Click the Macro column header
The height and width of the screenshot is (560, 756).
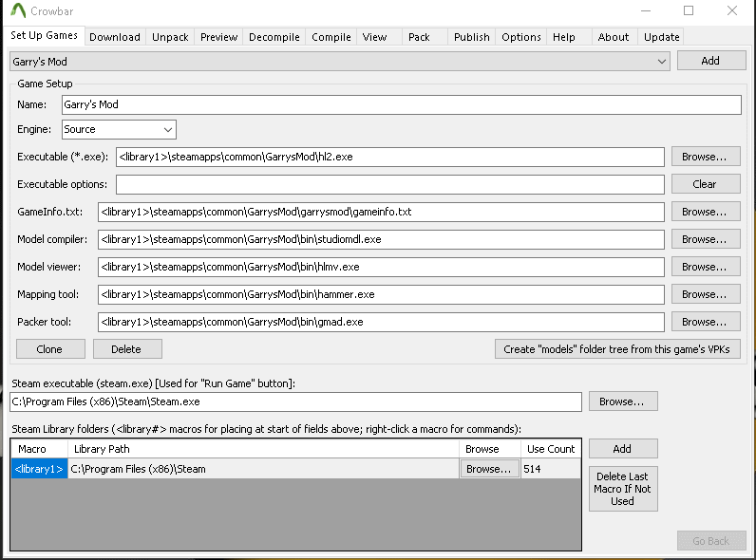pos(39,449)
